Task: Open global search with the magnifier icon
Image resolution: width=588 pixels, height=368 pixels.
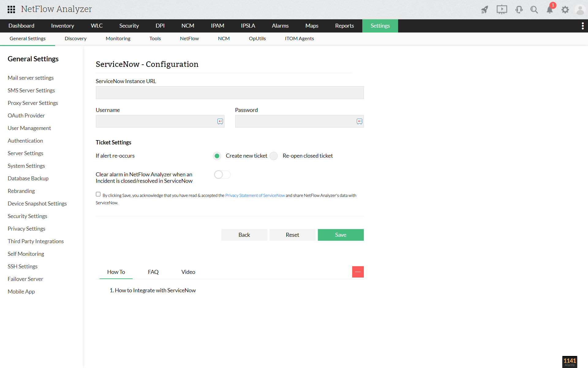Action: [x=534, y=10]
